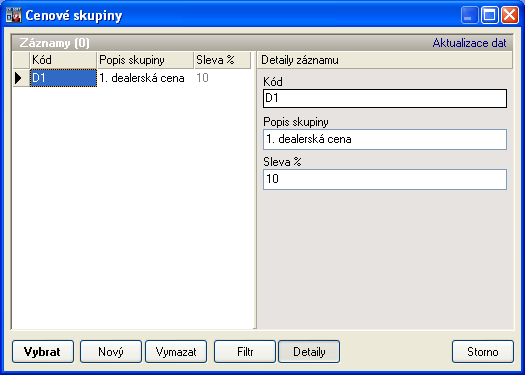Select the D1 cell in the grid
The width and height of the screenshot is (525, 375).
click(x=63, y=78)
